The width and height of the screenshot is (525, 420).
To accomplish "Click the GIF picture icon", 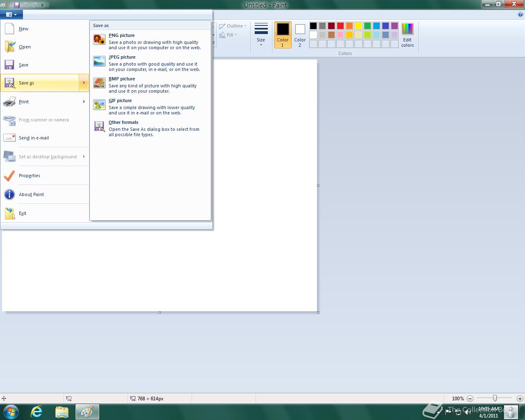I will [x=99, y=105].
